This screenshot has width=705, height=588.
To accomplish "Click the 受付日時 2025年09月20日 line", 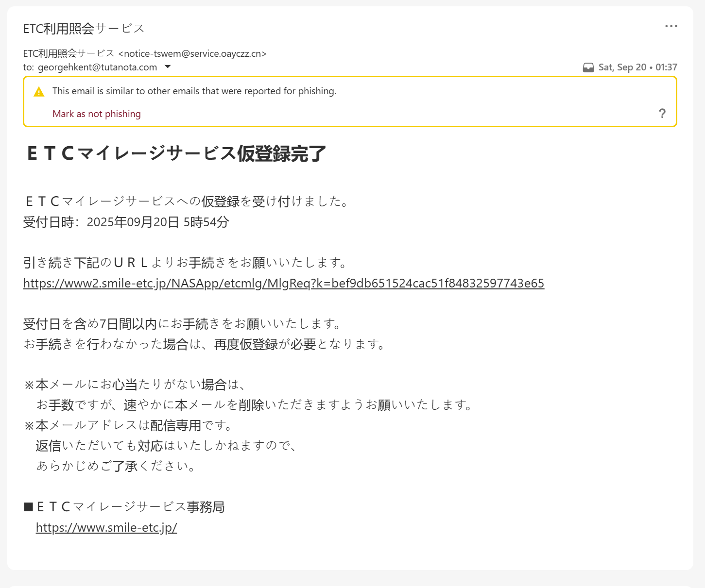I will (x=126, y=222).
